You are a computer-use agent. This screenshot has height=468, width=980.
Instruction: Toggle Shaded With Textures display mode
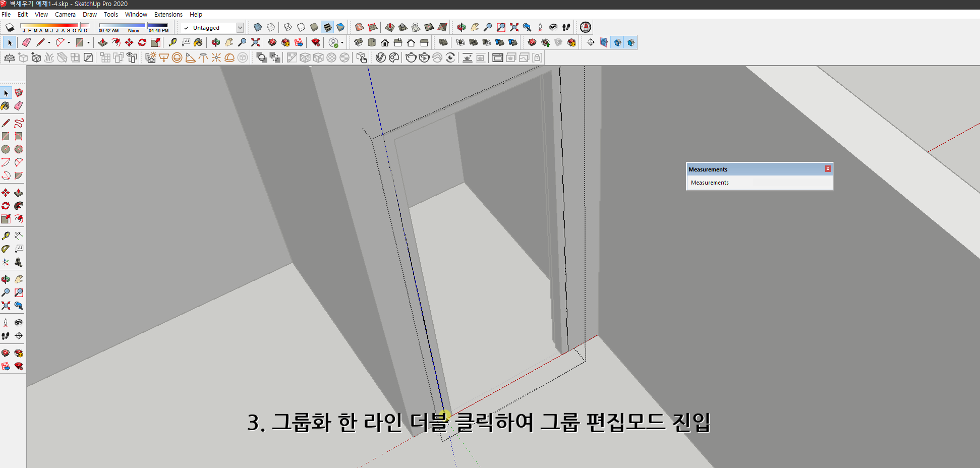click(x=328, y=27)
